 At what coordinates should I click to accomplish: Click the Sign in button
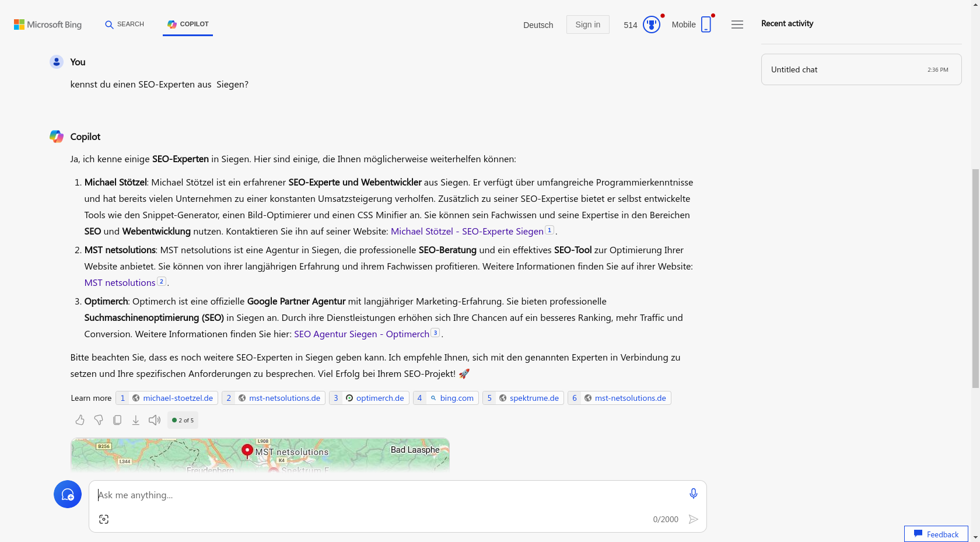click(587, 25)
